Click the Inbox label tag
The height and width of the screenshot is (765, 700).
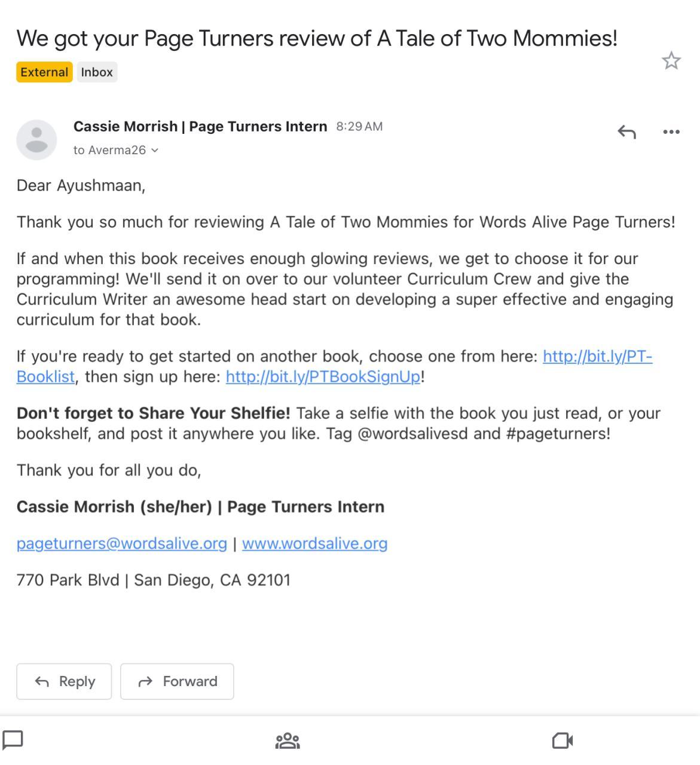[x=97, y=72]
